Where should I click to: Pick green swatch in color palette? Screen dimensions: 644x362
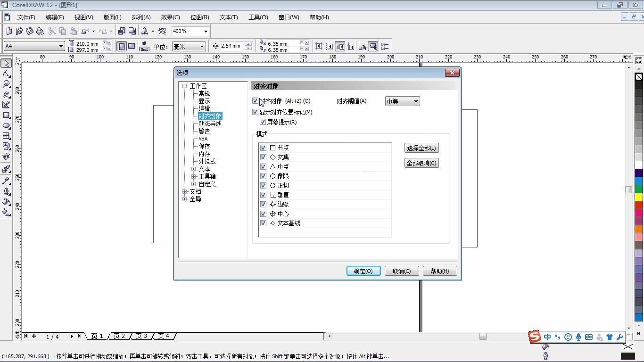639,189
